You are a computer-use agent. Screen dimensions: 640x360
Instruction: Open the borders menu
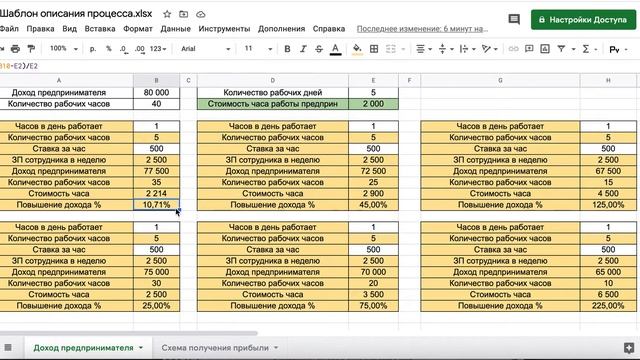click(x=374, y=49)
